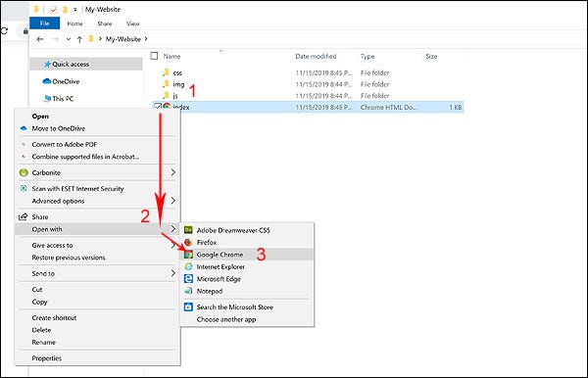Click the OneDrive cloud icon beside Move to OneDrive

click(x=24, y=128)
